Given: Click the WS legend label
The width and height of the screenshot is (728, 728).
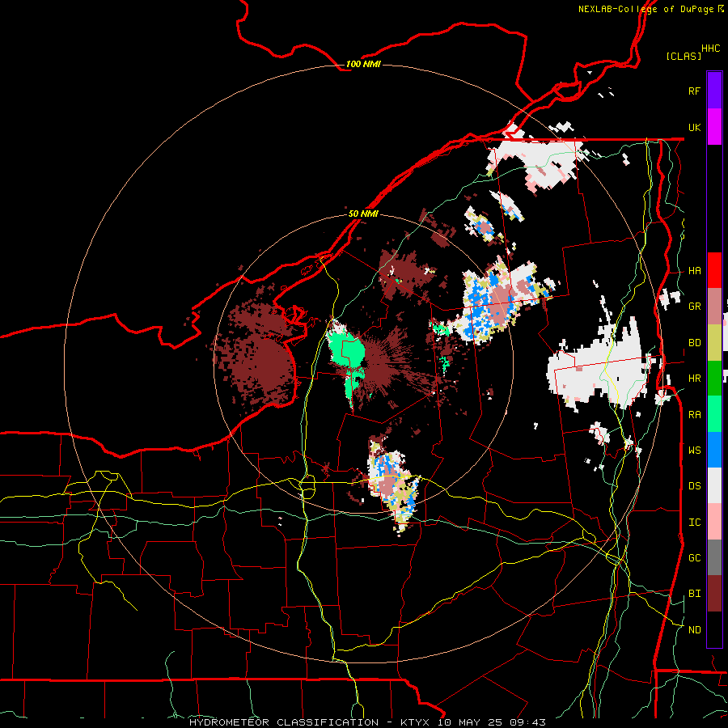Looking at the screenshot, I should tap(694, 451).
